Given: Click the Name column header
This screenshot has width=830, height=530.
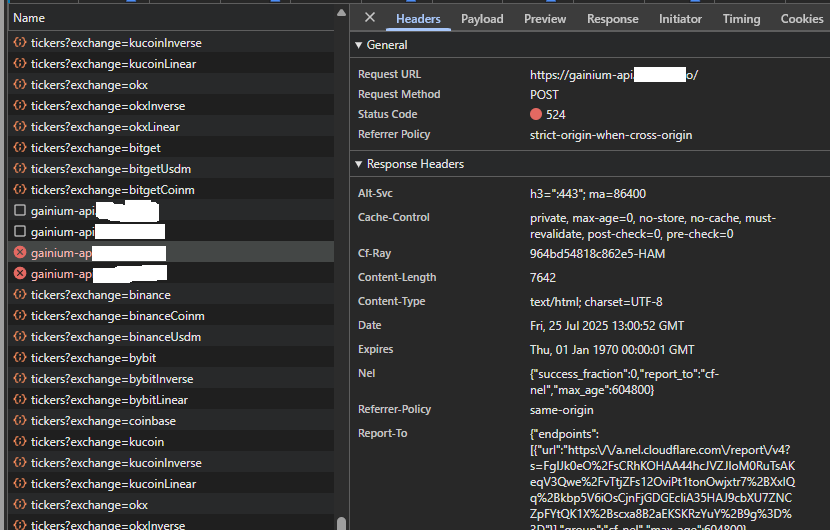Looking at the screenshot, I should tap(170, 18).
